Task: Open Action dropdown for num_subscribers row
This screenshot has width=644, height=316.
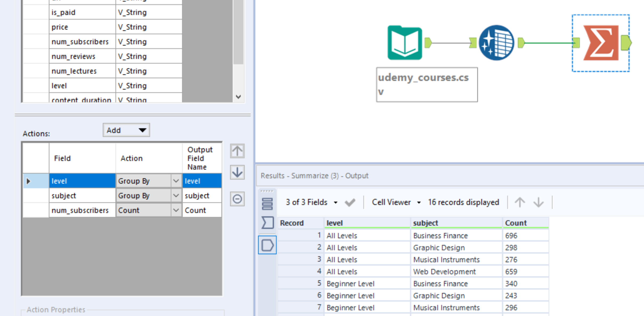Action: (x=176, y=210)
